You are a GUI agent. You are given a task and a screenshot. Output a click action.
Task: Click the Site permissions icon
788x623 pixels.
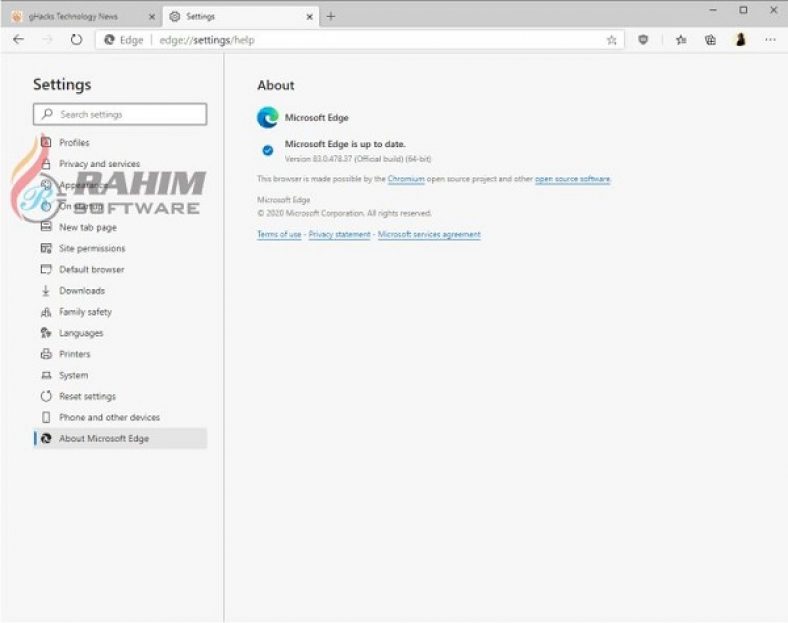point(46,248)
